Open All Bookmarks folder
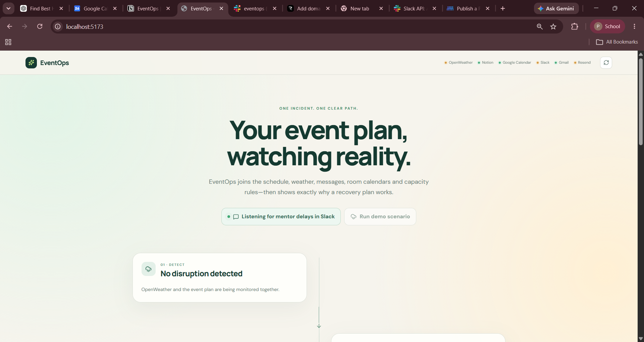The width and height of the screenshot is (644, 342). pyautogui.click(x=617, y=42)
